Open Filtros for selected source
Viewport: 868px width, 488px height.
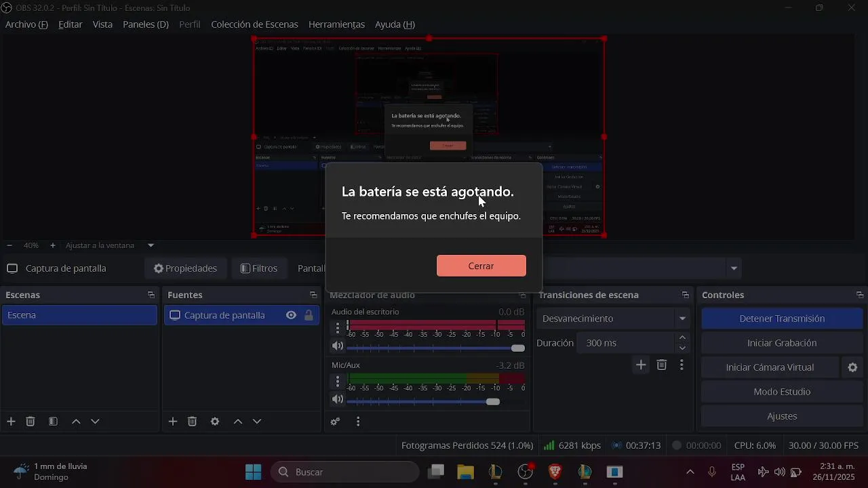pos(258,268)
